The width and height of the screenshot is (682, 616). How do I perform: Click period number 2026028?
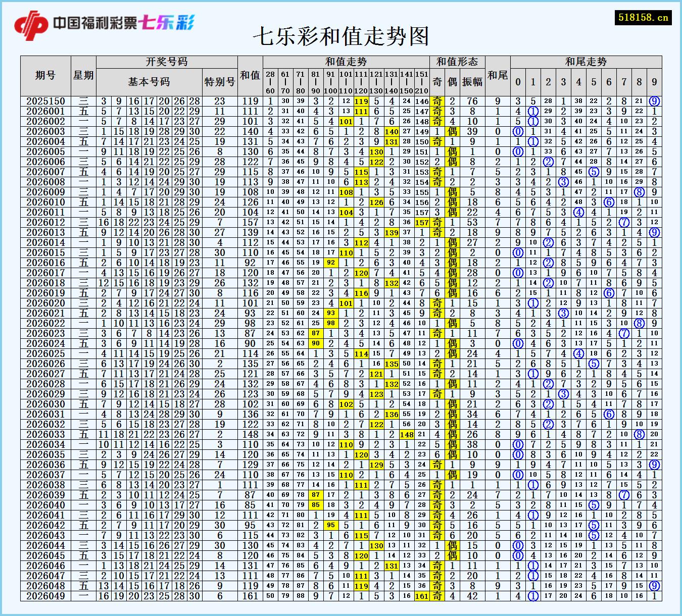(x=45, y=384)
